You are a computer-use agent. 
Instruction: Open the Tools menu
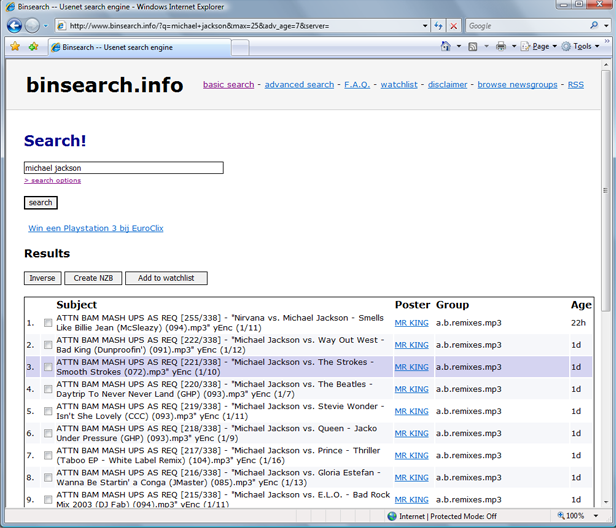(581, 47)
